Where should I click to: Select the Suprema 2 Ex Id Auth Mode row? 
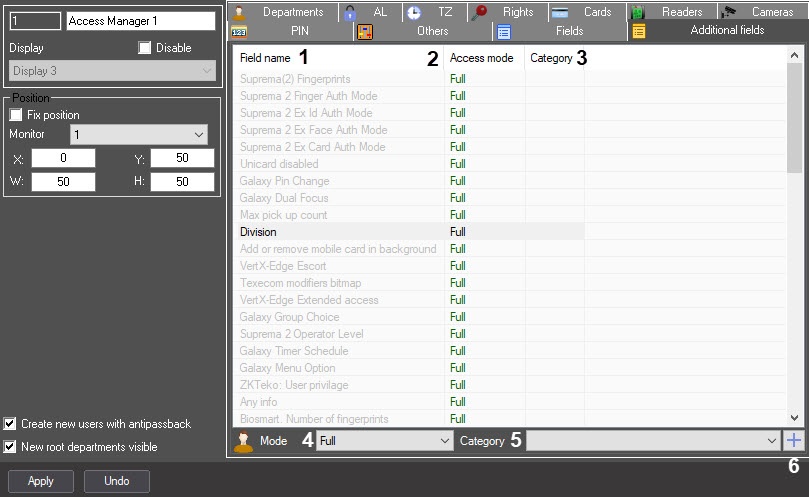(x=409, y=113)
